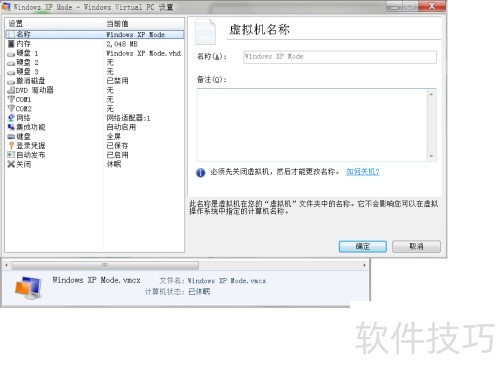Select the 名称 settings icon
The height and width of the screenshot is (375, 500).
pos(11,34)
